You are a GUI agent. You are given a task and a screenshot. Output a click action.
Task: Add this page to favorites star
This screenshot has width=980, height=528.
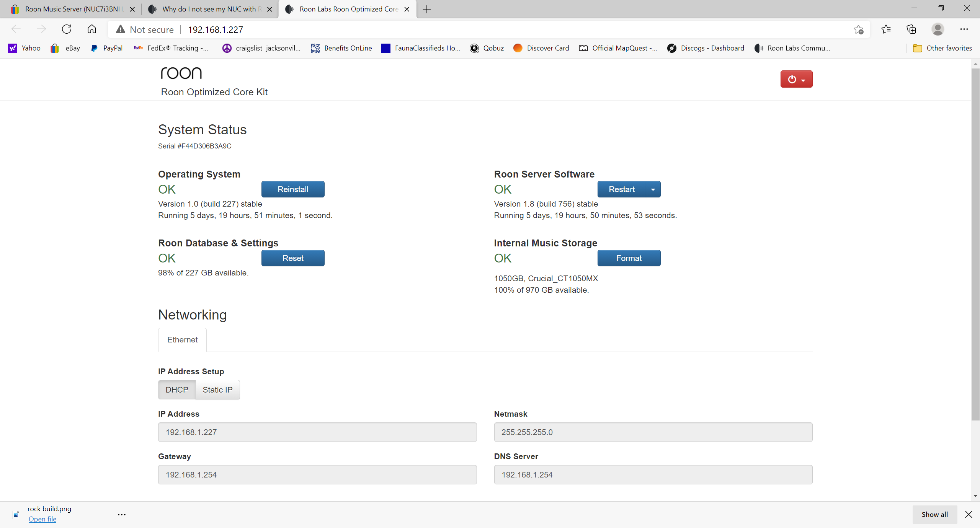(x=859, y=29)
